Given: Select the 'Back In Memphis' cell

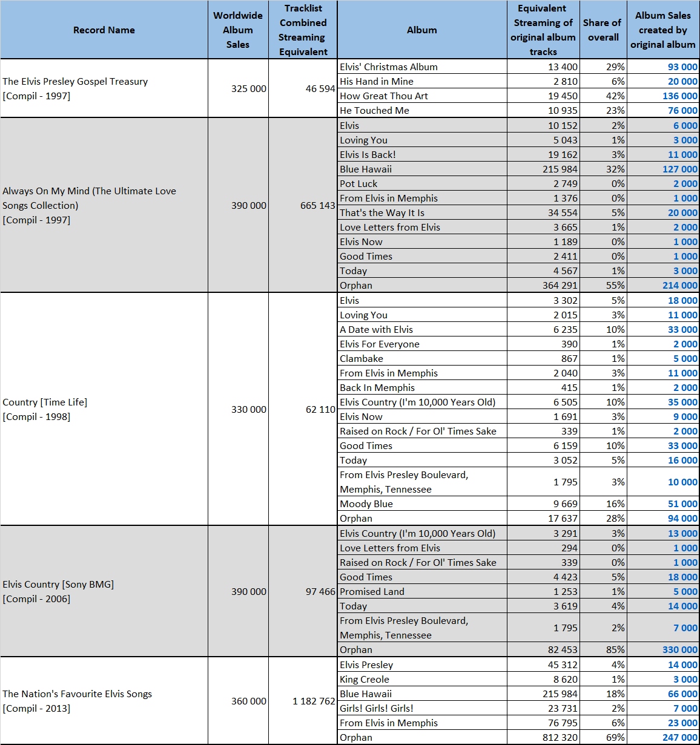Looking at the screenshot, I should coord(422,387).
